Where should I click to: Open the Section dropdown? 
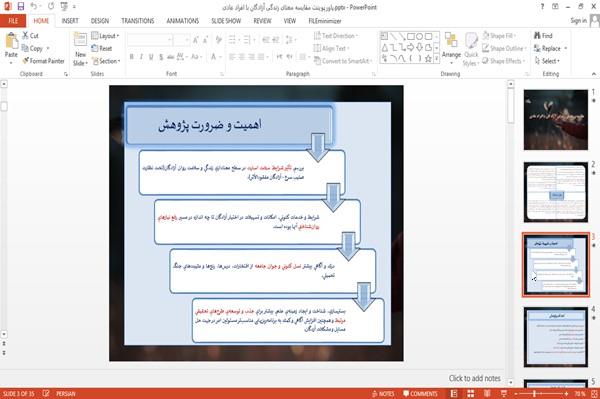[x=106, y=61]
